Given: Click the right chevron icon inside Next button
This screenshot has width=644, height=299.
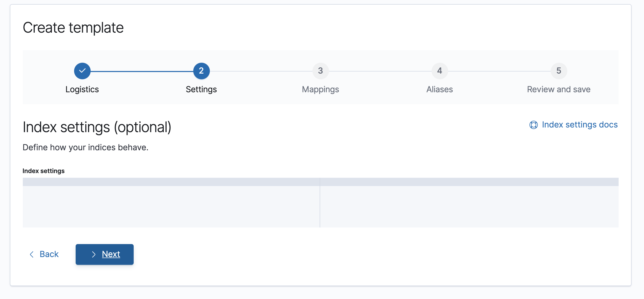Looking at the screenshot, I should (94, 254).
